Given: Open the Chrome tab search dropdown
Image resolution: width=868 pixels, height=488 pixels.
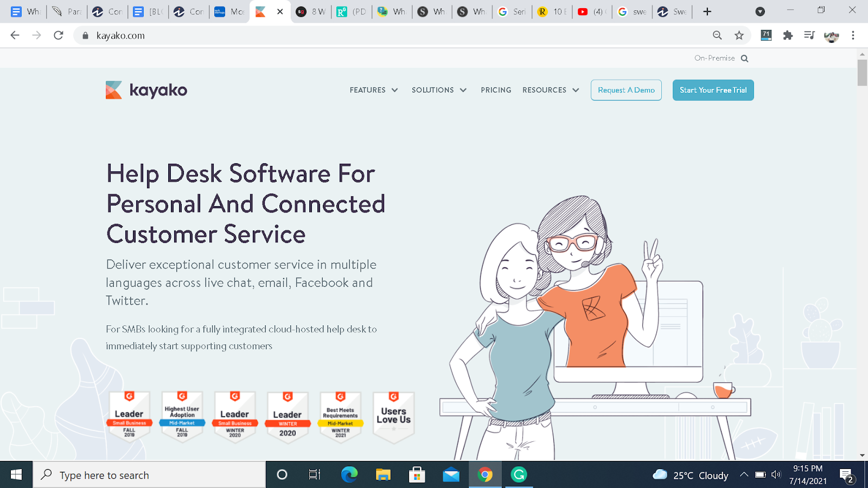Looking at the screenshot, I should pos(760,11).
